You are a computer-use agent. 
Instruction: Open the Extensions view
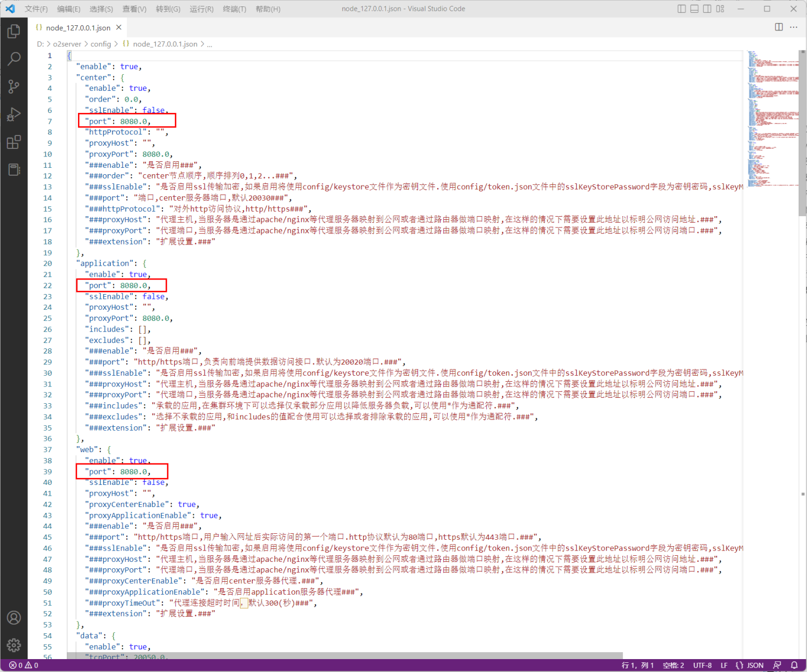[14, 142]
